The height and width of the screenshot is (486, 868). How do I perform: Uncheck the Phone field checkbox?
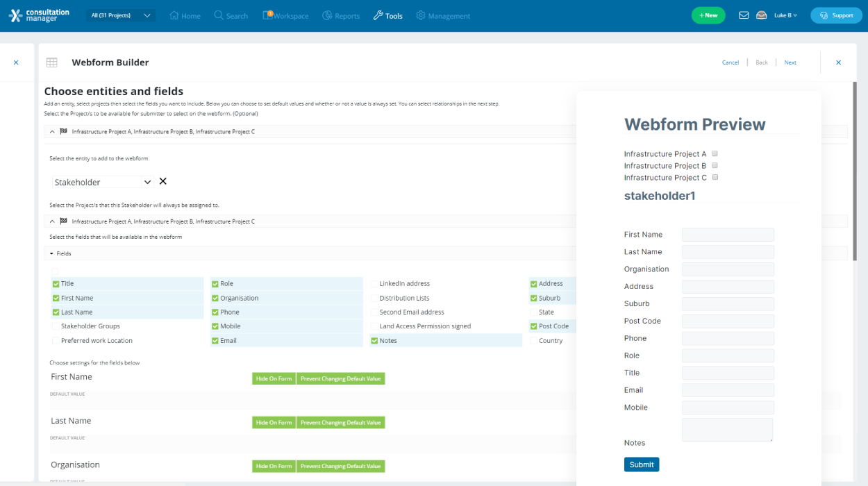(215, 312)
